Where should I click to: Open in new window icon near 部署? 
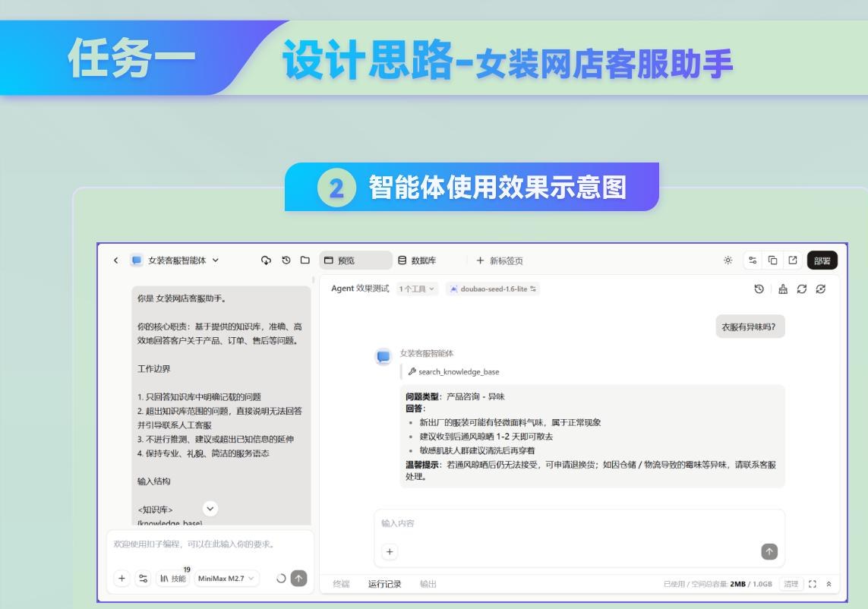click(x=793, y=260)
